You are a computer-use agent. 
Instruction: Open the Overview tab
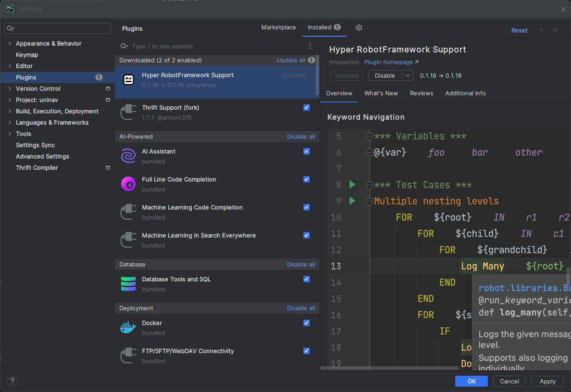(339, 93)
